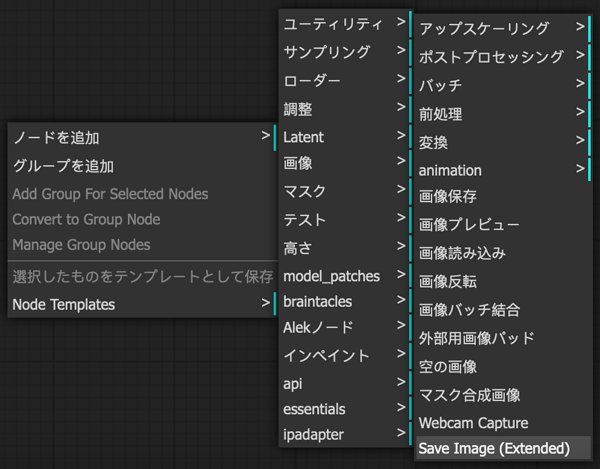Expand the サンプリング category
This screenshot has height=469, width=600.
[346, 52]
